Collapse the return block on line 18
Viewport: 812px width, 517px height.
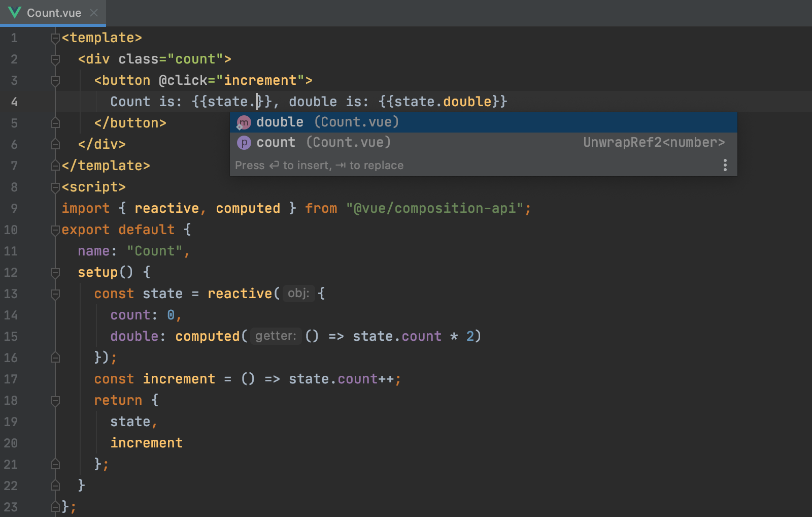point(55,401)
